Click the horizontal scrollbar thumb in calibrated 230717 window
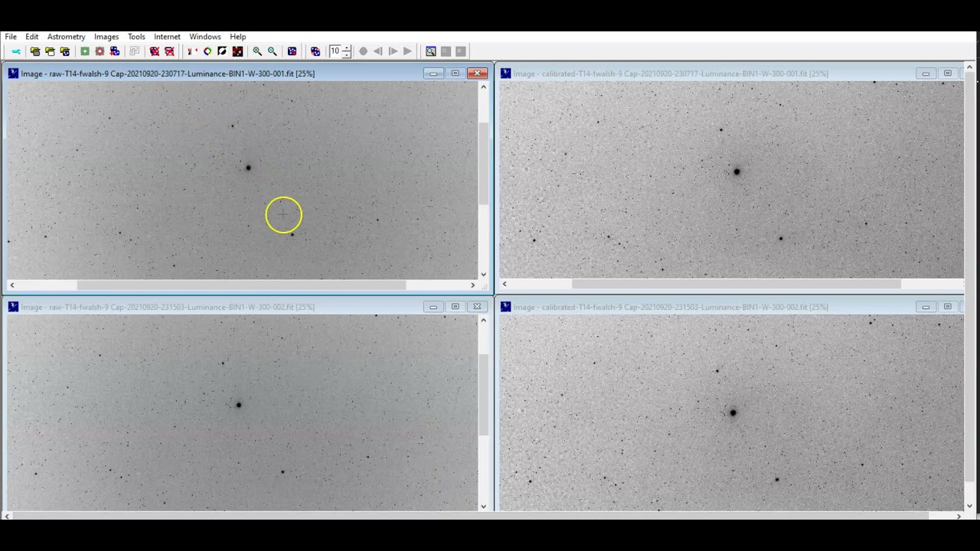980x551 pixels. pos(736,285)
